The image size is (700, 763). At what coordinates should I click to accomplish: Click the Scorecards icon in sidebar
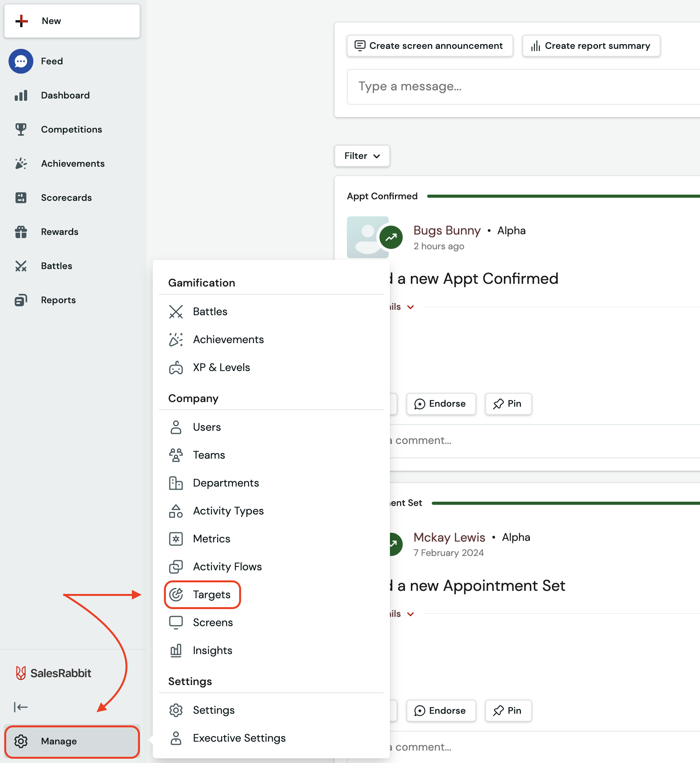coord(21,198)
